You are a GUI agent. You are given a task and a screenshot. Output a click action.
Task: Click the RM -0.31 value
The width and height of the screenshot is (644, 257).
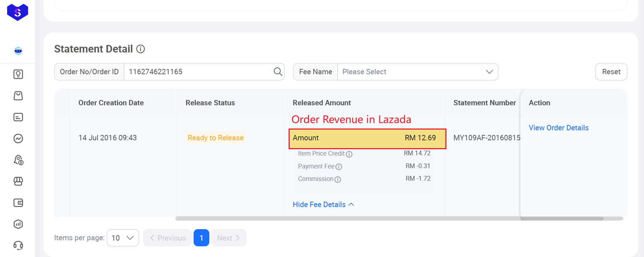pyautogui.click(x=418, y=166)
